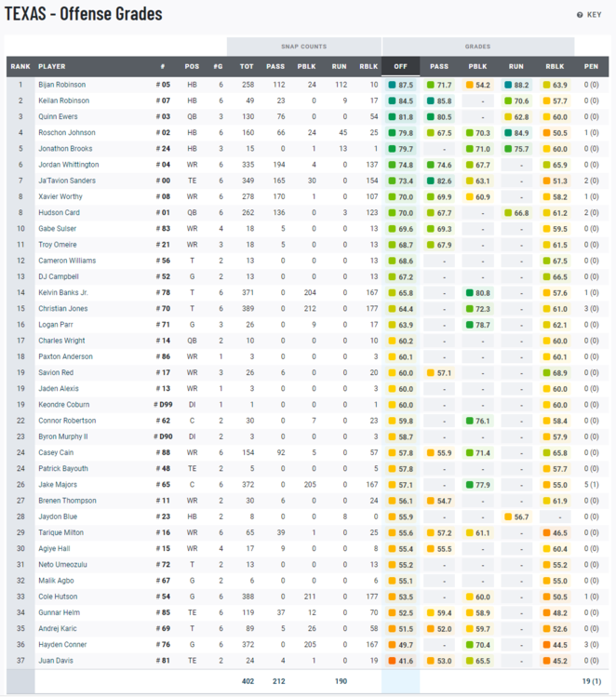616x698 pixels.
Task: Click Hayden Conner's 44.5 run block swatch
Action: [548, 645]
